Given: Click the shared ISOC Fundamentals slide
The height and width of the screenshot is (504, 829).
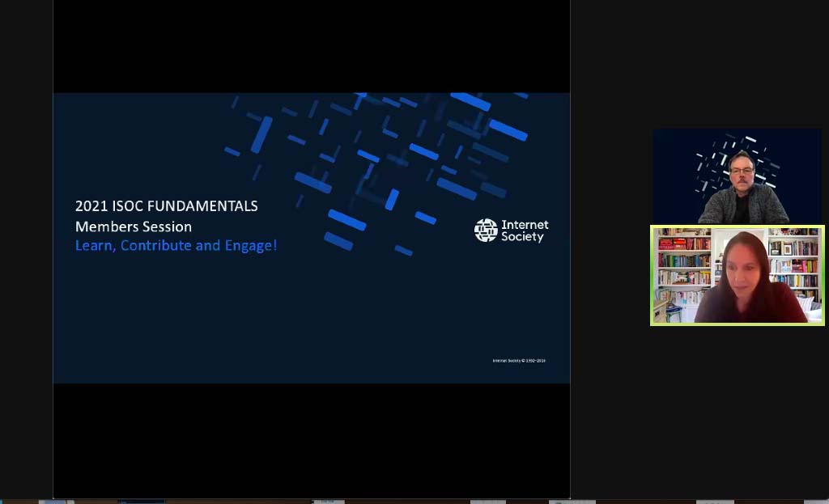Looking at the screenshot, I should click(x=312, y=238).
